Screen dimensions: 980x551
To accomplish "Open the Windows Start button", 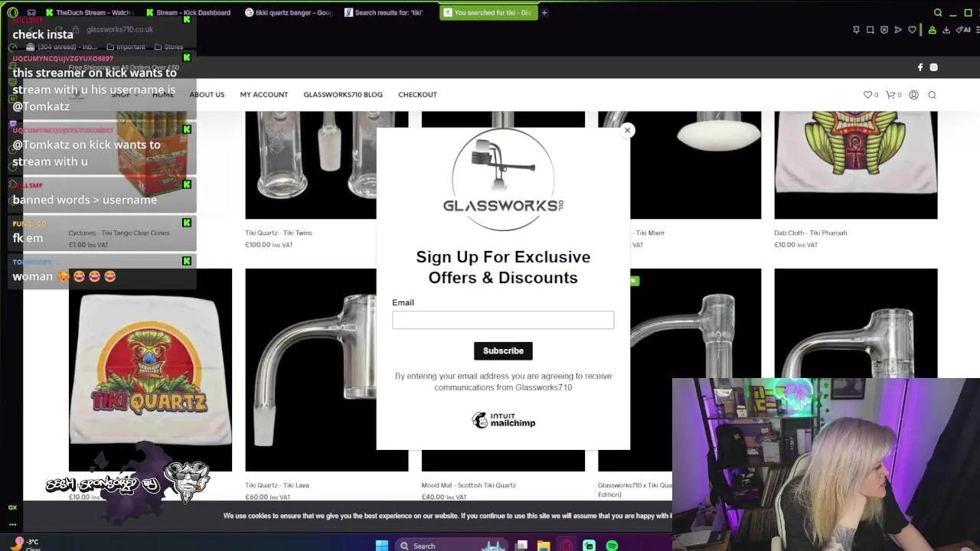I will [x=382, y=546].
